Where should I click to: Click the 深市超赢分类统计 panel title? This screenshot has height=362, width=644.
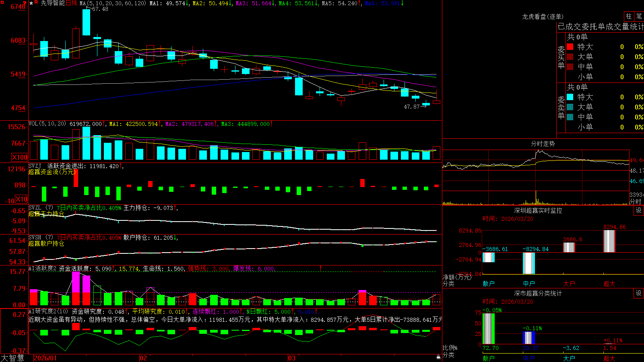[x=538, y=293]
